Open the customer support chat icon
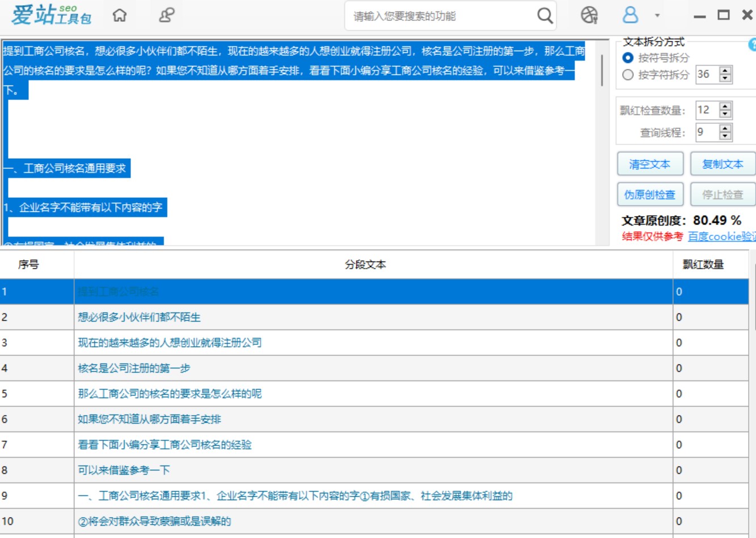 pyautogui.click(x=166, y=15)
